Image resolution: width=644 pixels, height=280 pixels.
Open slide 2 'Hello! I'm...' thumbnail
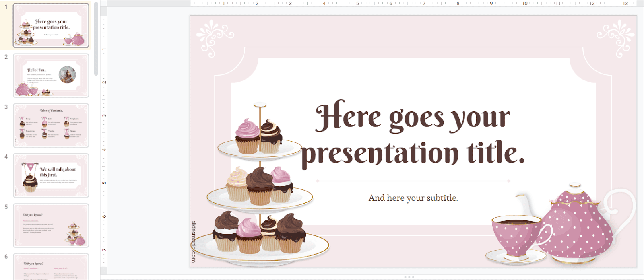[x=51, y=76]
